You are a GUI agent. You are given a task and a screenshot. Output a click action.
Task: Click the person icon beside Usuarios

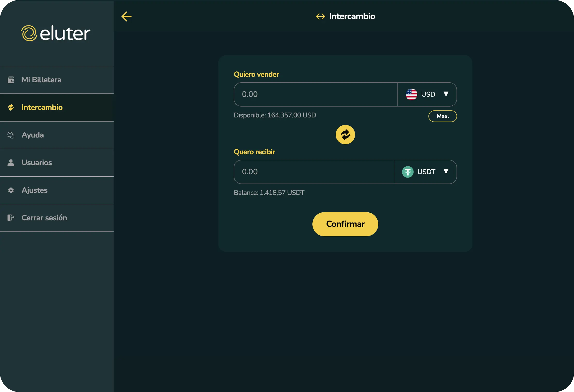[x=11, y=163]
